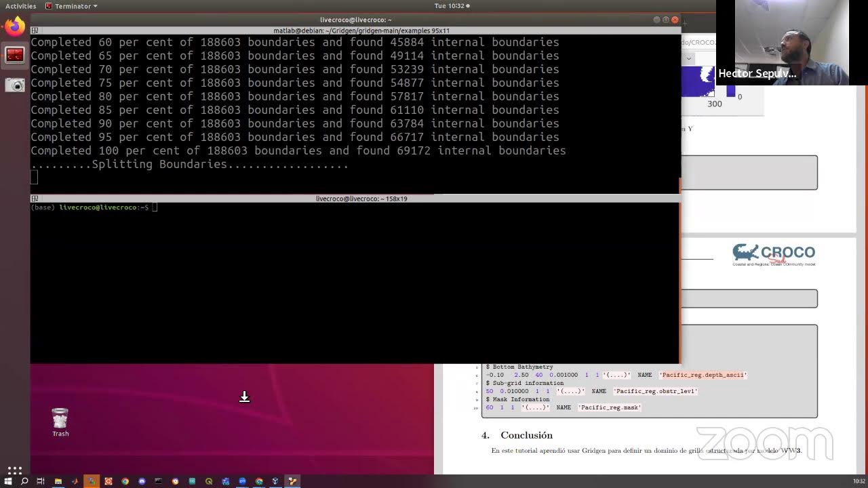The height and width of the screenshot is (488, 868).
Task: Open the black terminal taskbar icon
Action: (159, 481)
